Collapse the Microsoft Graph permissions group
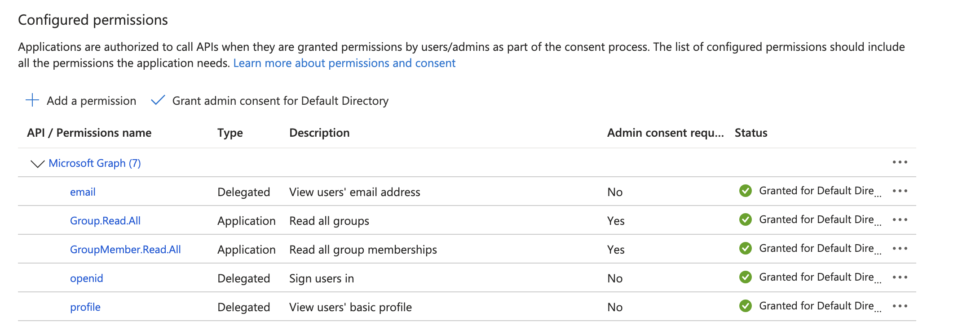 pos(37,163)
